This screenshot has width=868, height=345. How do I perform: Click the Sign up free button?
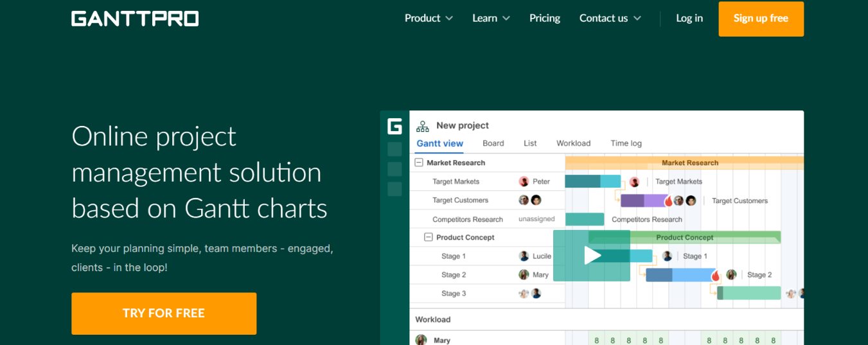[x=761, y=19]
